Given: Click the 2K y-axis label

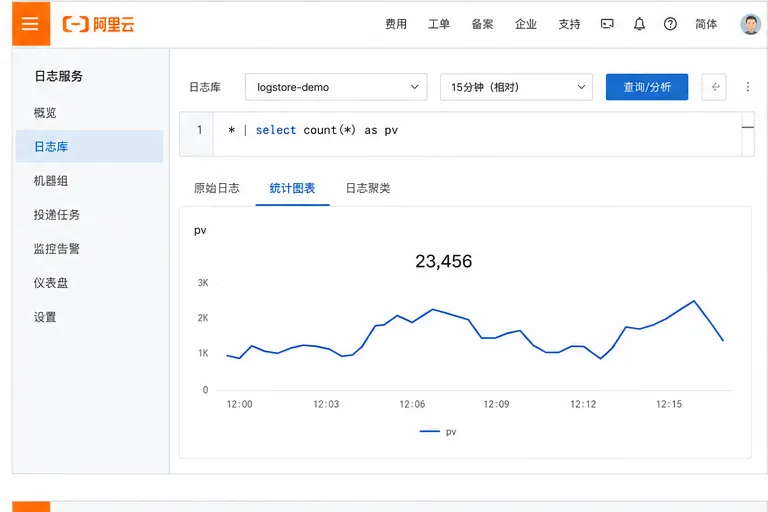Looking at the screenshot, I should pyautogui.click(x=203, y=318).
